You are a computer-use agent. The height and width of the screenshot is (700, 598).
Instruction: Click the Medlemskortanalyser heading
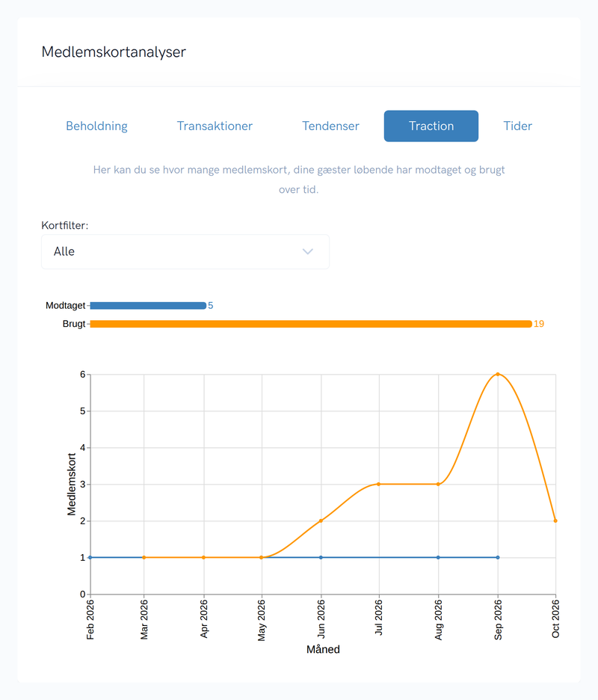114,52
